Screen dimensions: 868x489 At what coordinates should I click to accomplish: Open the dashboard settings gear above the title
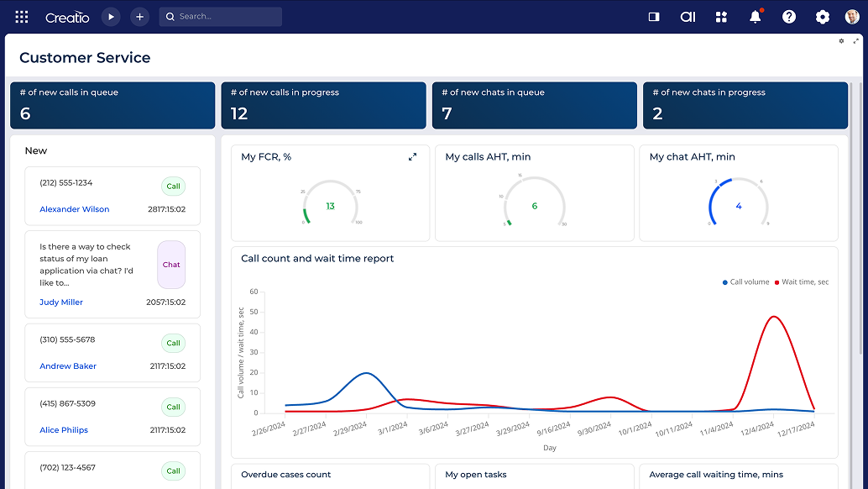click(x=840, y=40)
